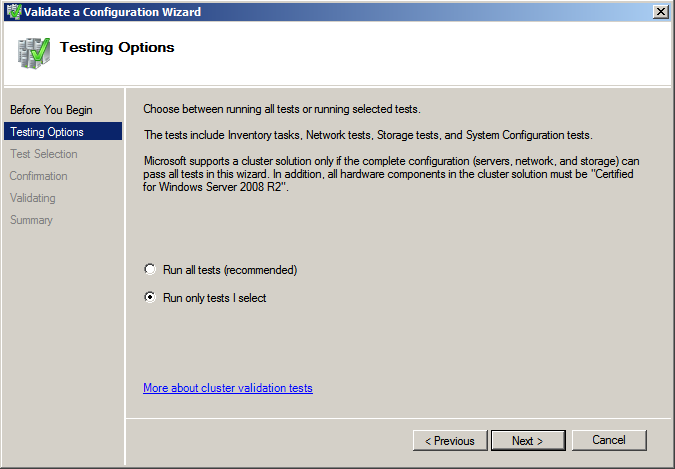Click the Certified for Windows Server 2008 R2 paragraph
Viewport: 675px width, 469px height.
[391, 174]
